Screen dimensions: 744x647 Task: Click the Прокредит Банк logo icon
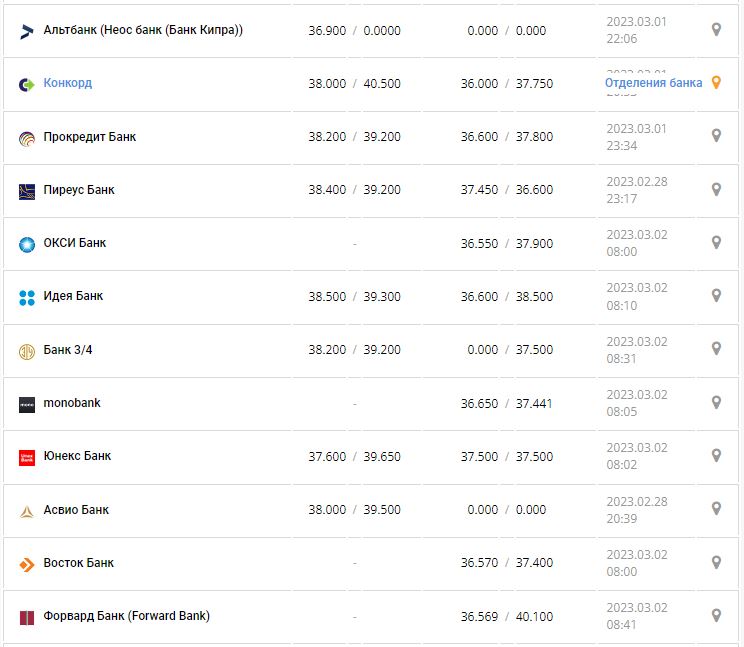coord(27,138)
